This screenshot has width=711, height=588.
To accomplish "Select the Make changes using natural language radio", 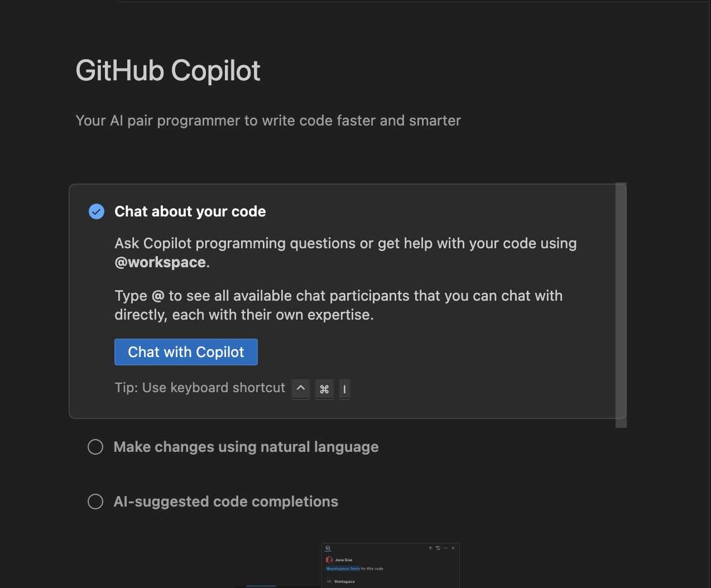I will tap(95, 447).
